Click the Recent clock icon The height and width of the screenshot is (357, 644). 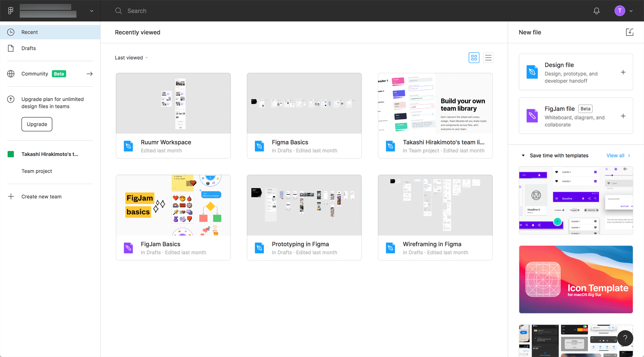11,32
